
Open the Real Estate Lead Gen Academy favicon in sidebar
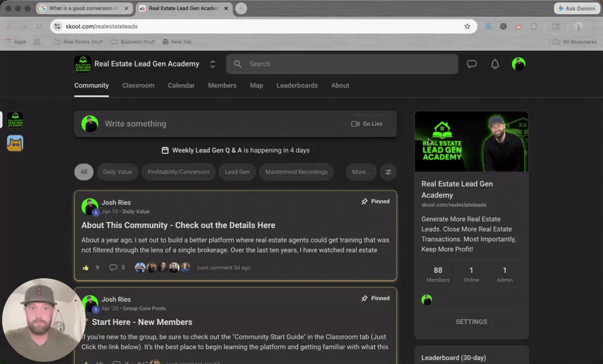(15, 118)
